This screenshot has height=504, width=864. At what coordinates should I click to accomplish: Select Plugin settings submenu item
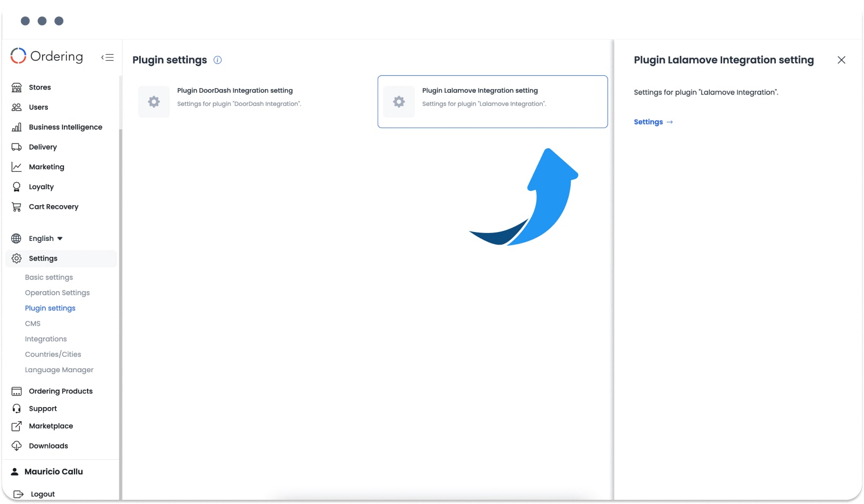50,308
